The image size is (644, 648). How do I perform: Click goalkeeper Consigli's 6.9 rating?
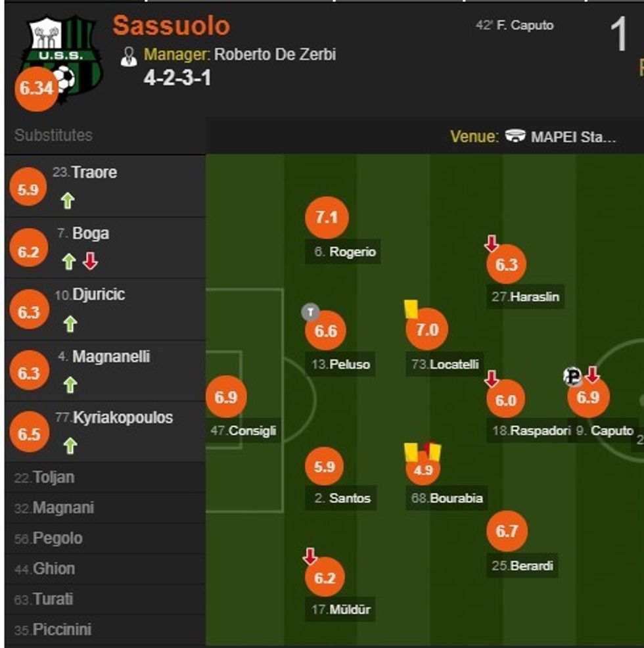point(226,397)
